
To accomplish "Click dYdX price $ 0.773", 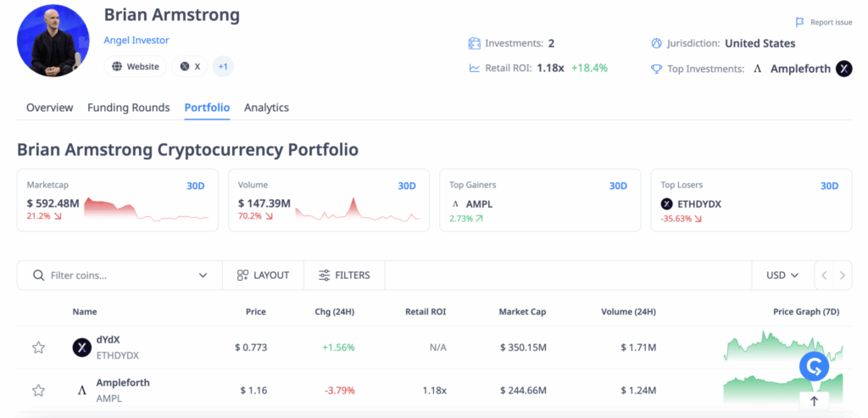I will (x=251, y=348).
